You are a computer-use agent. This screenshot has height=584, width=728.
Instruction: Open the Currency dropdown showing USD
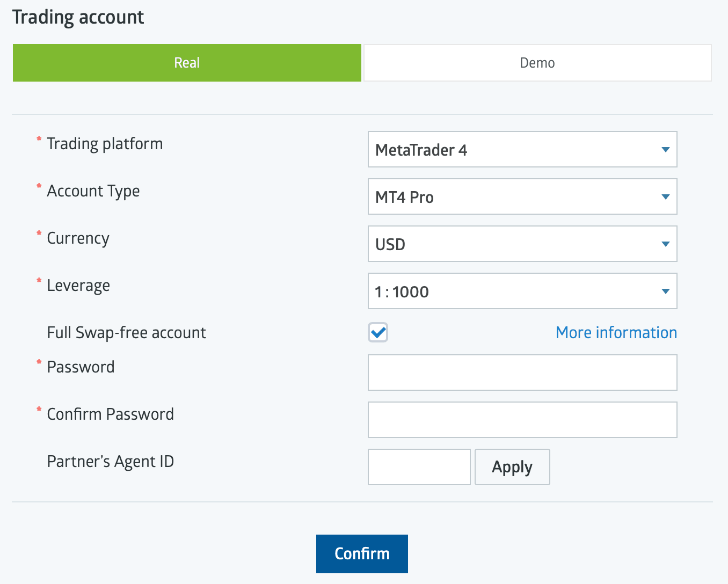point(522,244)
